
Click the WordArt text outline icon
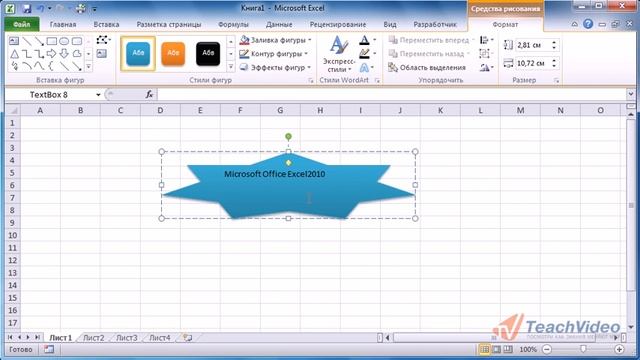tap(364, 53)
